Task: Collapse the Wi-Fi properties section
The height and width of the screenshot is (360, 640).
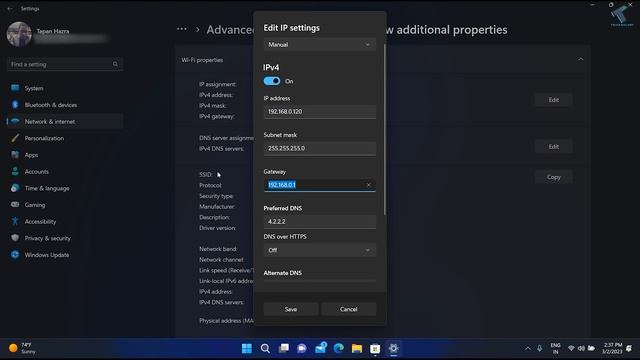Action: click(x=580, y=60)
